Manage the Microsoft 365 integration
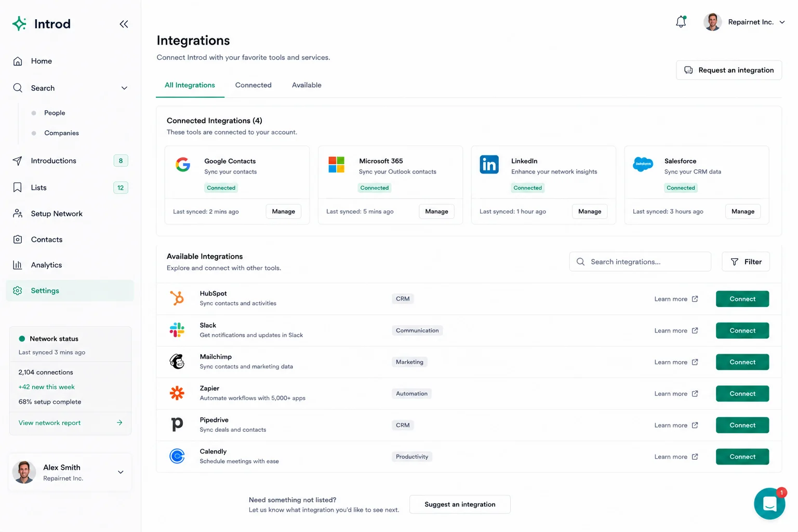The height and width of the screenshot is (532, 798). click(436, 211)
